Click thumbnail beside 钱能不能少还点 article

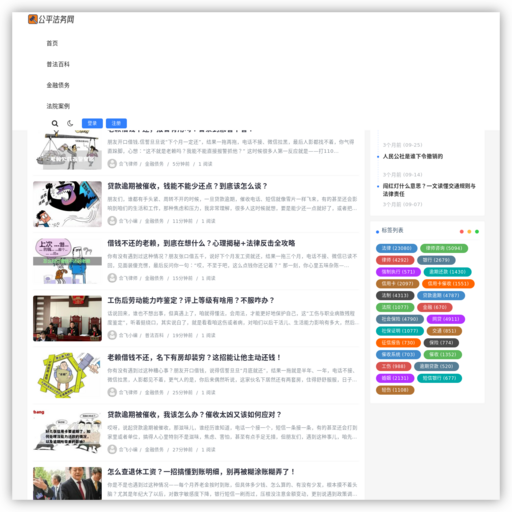click(67, 204)
